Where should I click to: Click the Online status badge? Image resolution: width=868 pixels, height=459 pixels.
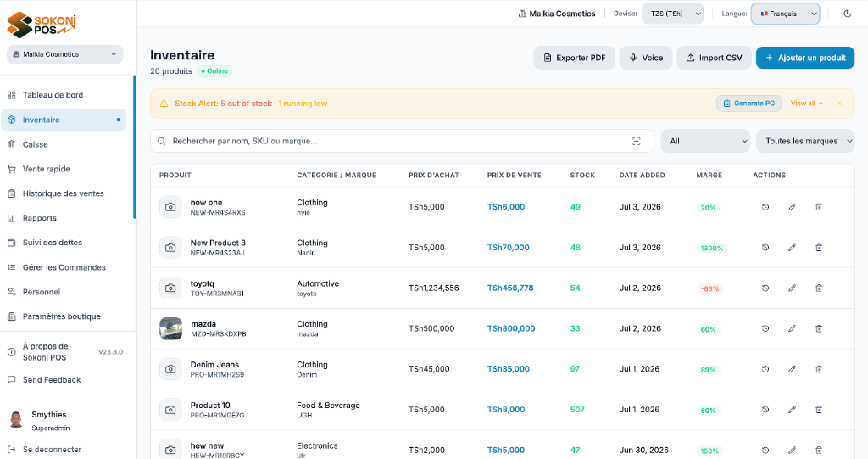click(214, 71)
